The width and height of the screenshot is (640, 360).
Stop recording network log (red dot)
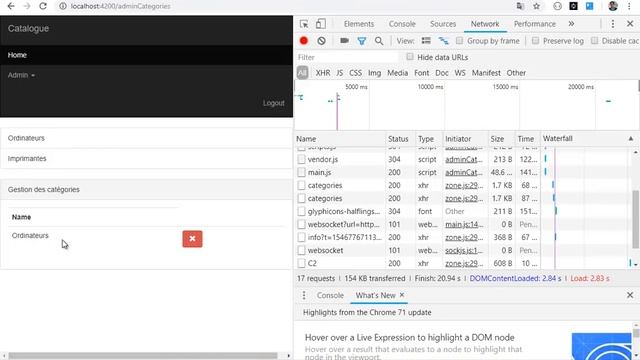click(304, 41)
